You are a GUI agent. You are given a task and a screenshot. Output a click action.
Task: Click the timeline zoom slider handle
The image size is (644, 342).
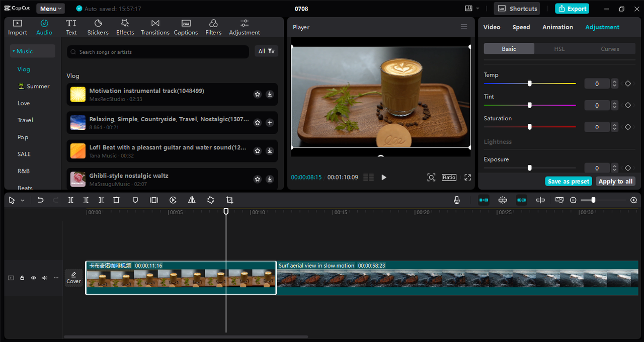tap(594, 200)
